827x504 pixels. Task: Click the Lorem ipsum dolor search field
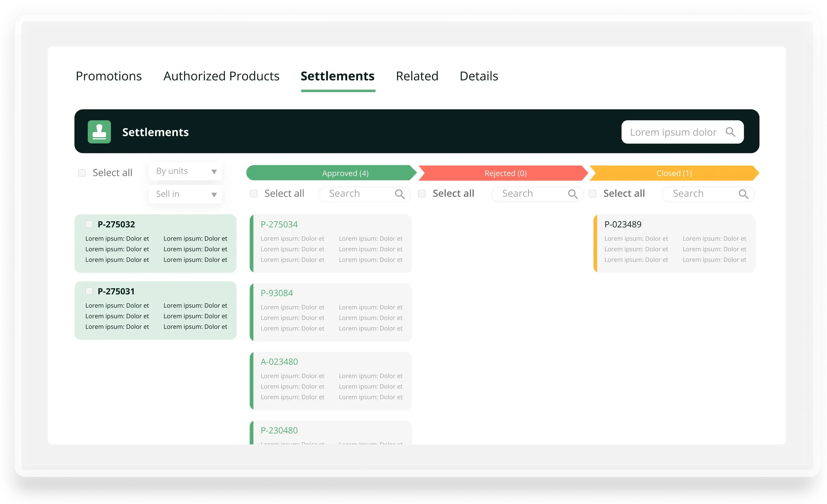pyautogui.click(x=673, y=132)
